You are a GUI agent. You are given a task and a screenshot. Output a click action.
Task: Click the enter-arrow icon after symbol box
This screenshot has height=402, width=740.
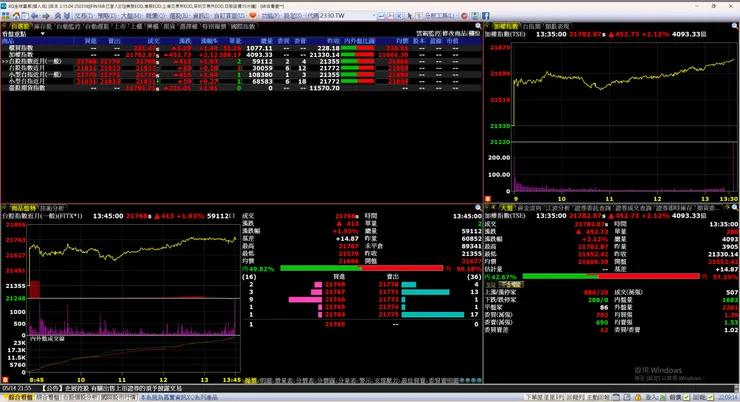[x=381, y=16]
